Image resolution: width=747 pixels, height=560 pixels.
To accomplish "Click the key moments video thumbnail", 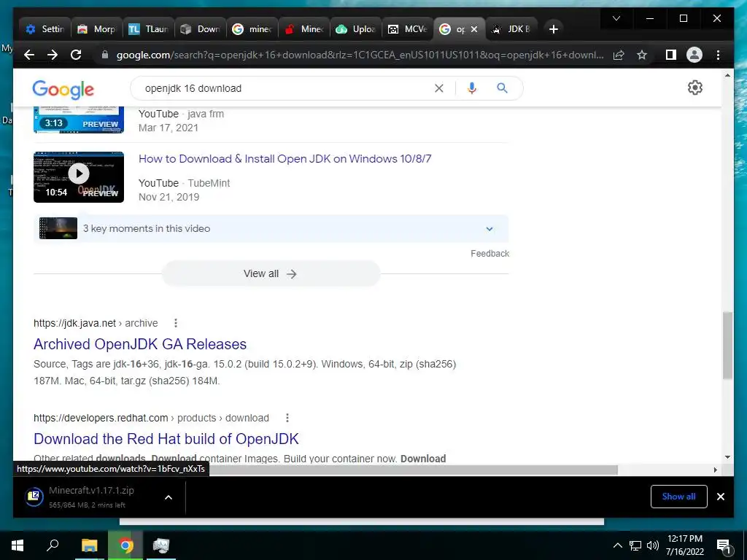I will coord(58,228).
